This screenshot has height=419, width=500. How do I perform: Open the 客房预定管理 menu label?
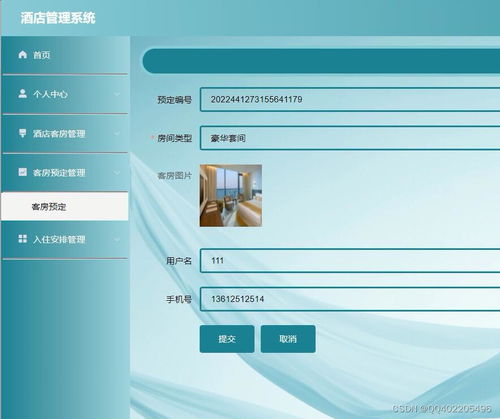click(59, 173)
